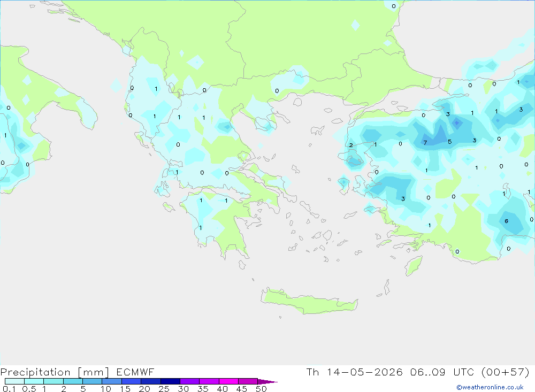Click the '6' precipitation value on map

506,221
